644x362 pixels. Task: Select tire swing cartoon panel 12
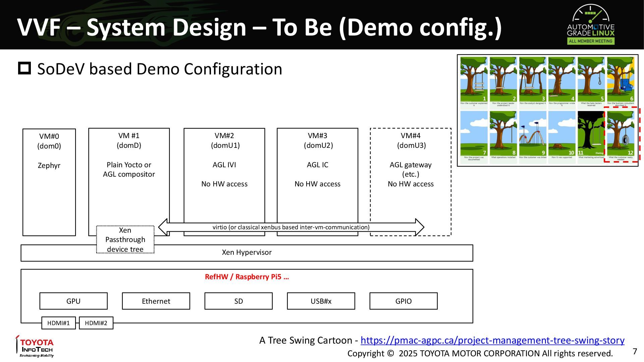pyautogui.click(x=621, y=133)
